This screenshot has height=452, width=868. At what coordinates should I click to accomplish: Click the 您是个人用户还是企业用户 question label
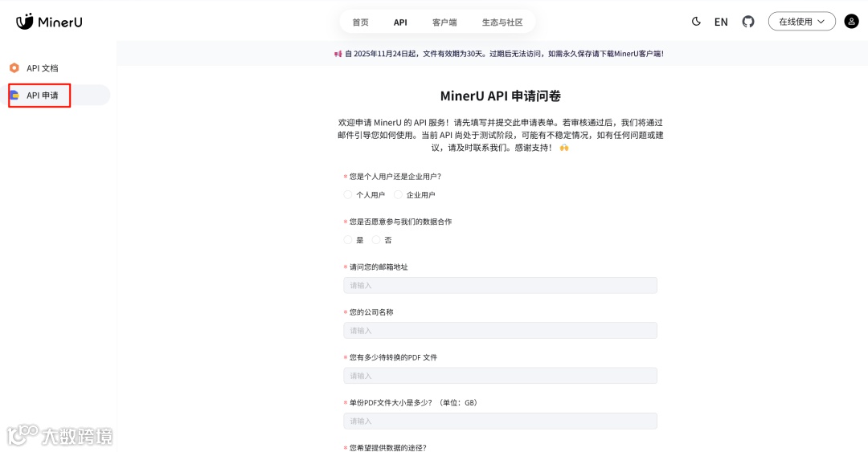395,177
